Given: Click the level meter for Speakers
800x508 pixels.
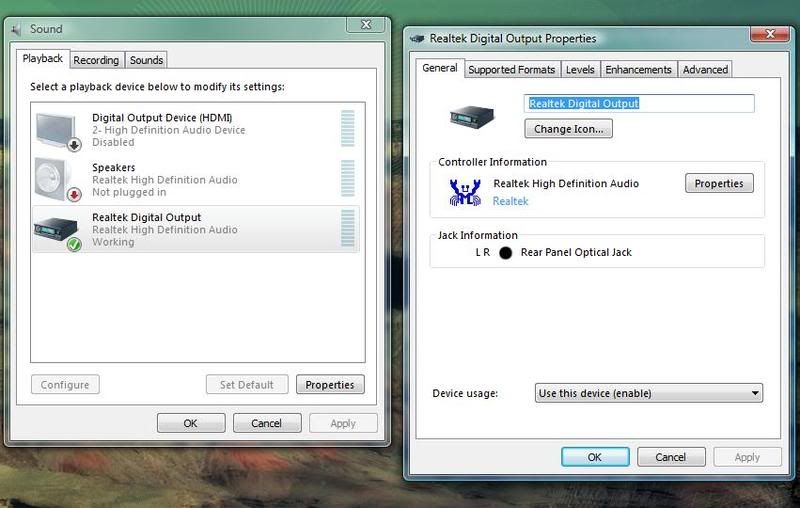Looking at the screenshot, I should (347, 178).
